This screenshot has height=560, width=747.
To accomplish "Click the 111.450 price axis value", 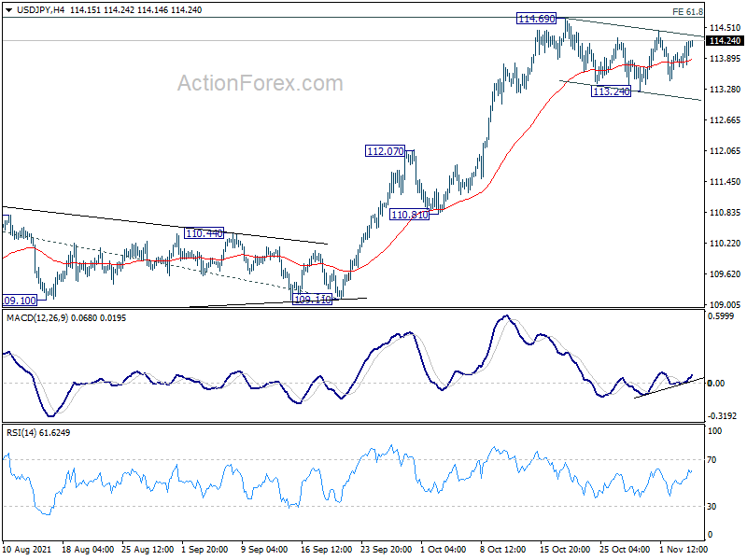I will [725, 181].
